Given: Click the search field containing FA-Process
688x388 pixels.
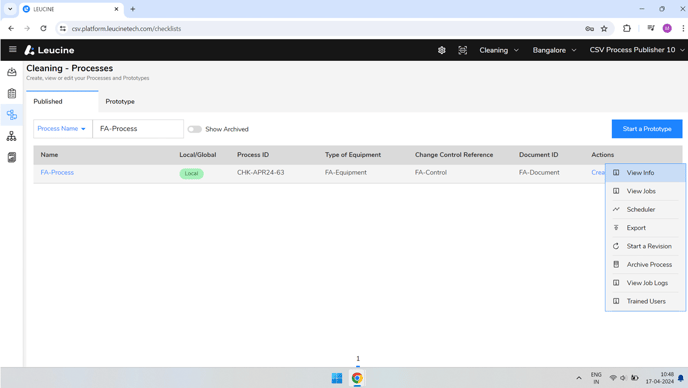Looking at the screenshot, I should coord(138,129).
